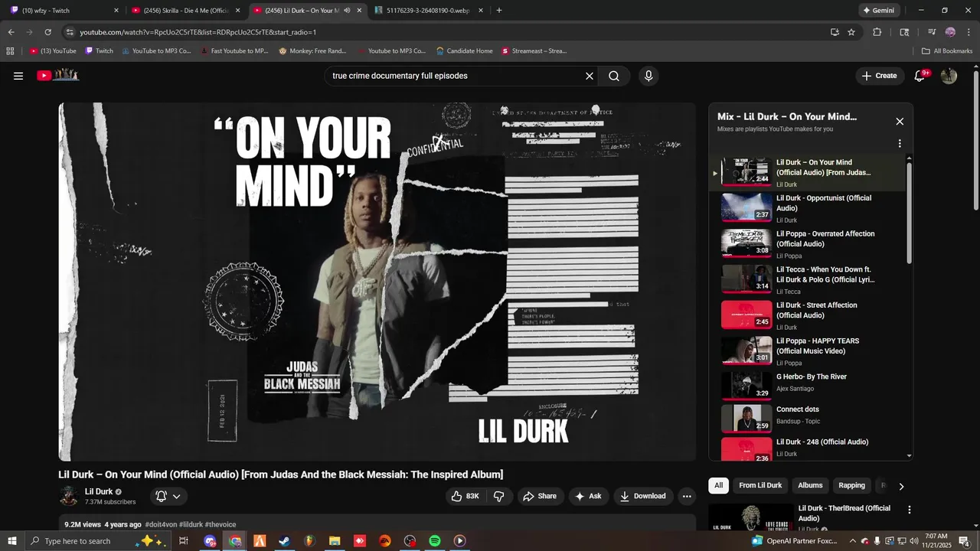Select the From Lil Durk chip
Viewport: 980px width, 551px height.
(x=760, y=486)
